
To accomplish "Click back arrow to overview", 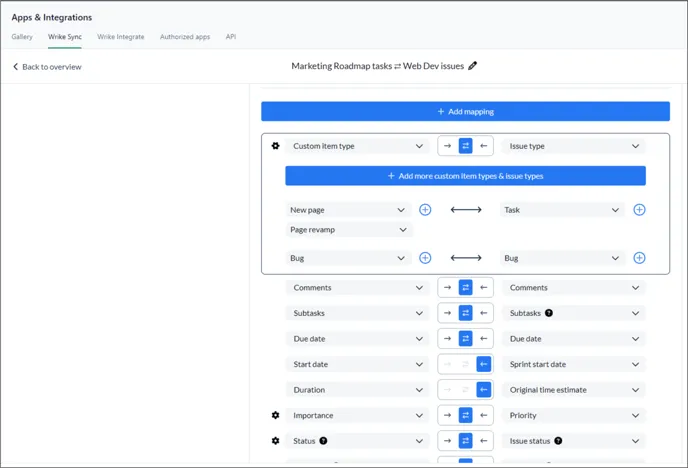I will [x=15, y=67].
